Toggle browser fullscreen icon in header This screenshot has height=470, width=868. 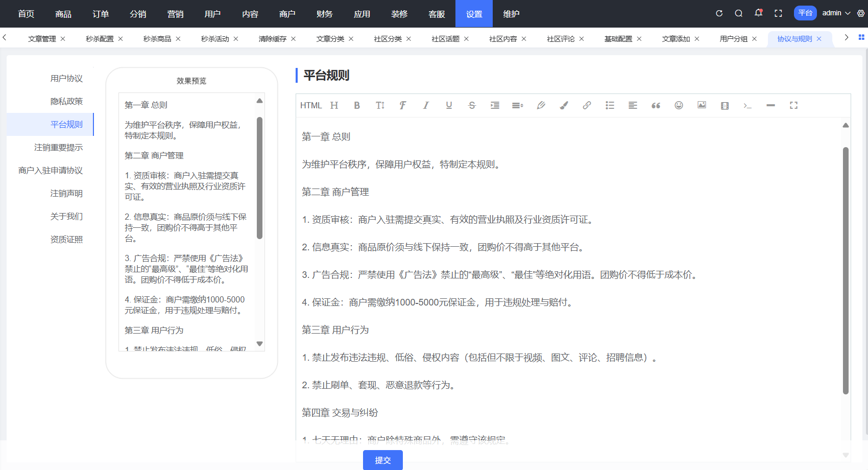point(778,13)
